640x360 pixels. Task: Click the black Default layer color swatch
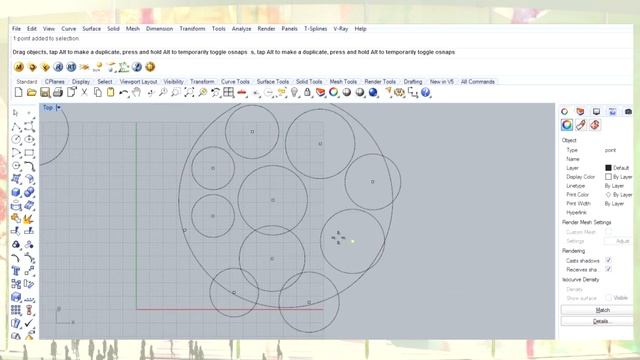(608, 168)
